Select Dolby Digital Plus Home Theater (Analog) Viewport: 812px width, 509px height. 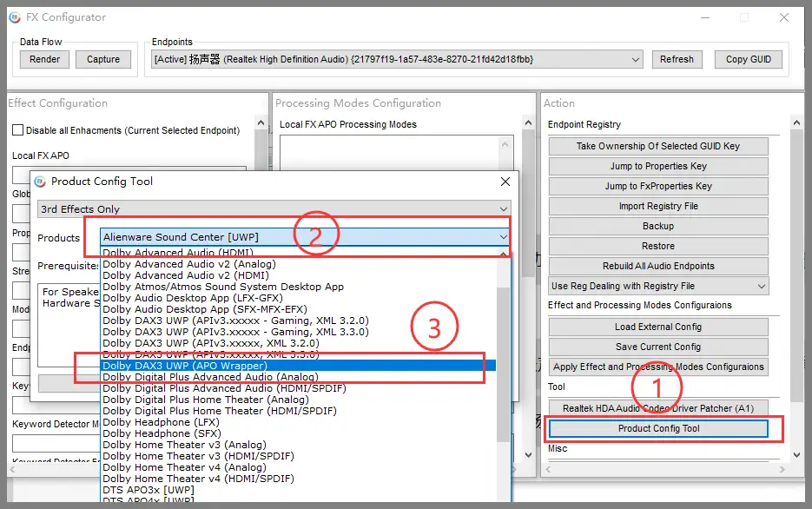tap(298, 400)
